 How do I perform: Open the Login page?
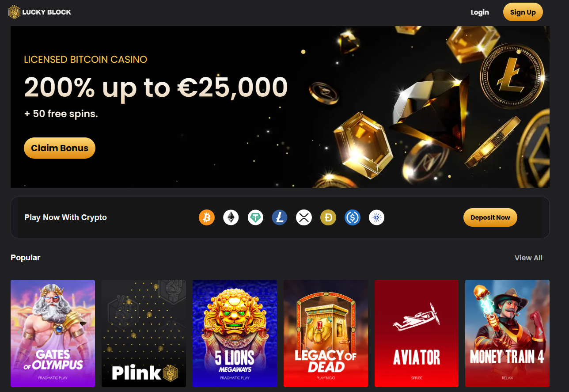point(480,12)
